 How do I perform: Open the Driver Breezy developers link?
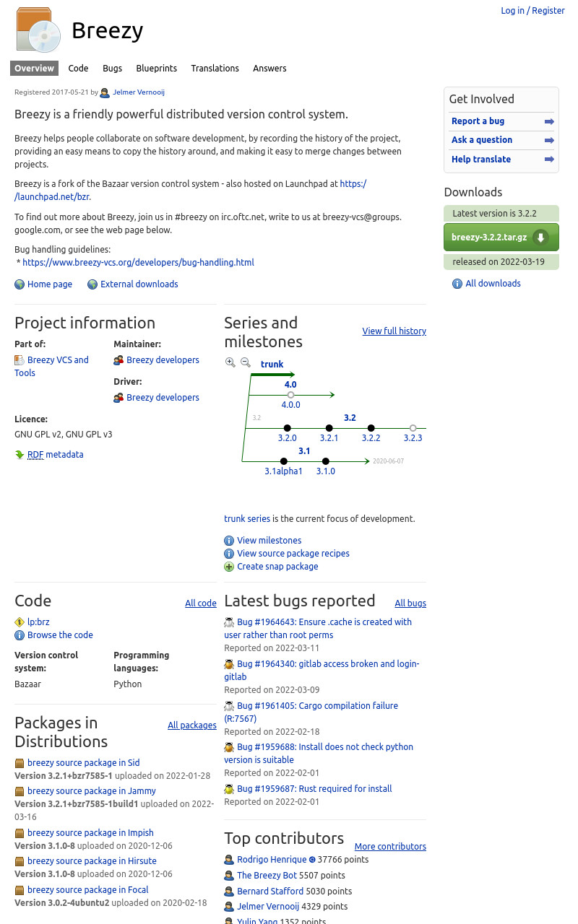coord(163,398)
